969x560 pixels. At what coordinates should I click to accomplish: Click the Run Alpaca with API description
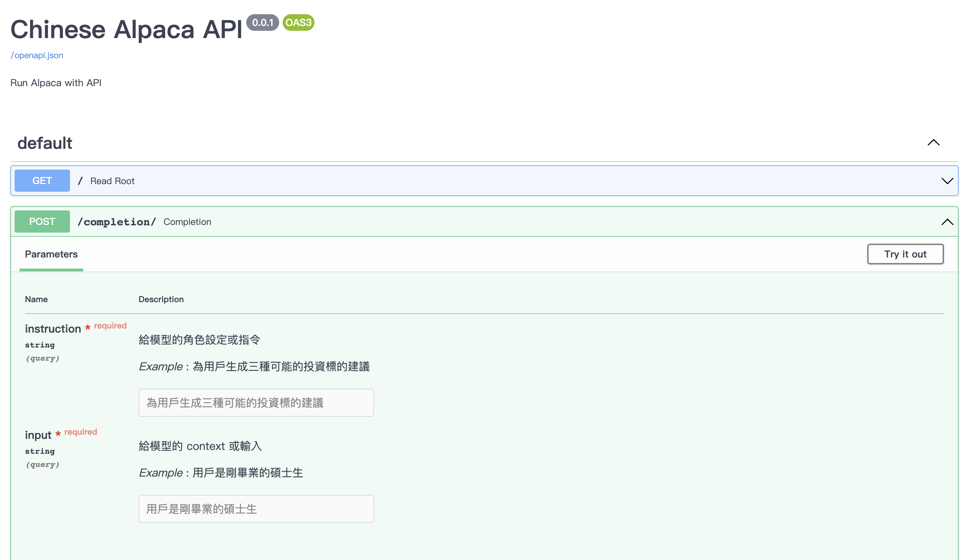coord(56,83)
